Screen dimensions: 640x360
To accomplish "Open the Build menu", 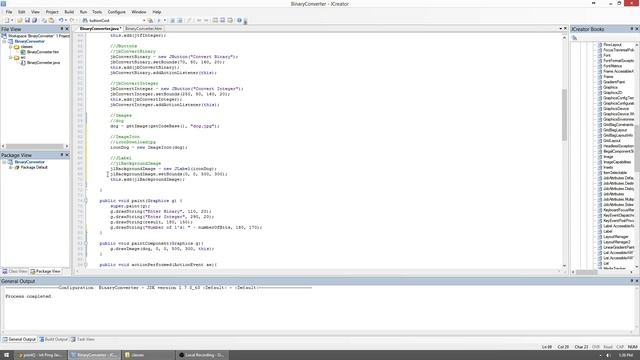I will coord(69,12).
